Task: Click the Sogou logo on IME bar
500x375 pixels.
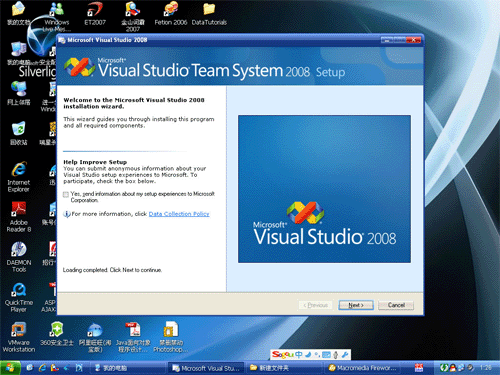Action: 282,355
